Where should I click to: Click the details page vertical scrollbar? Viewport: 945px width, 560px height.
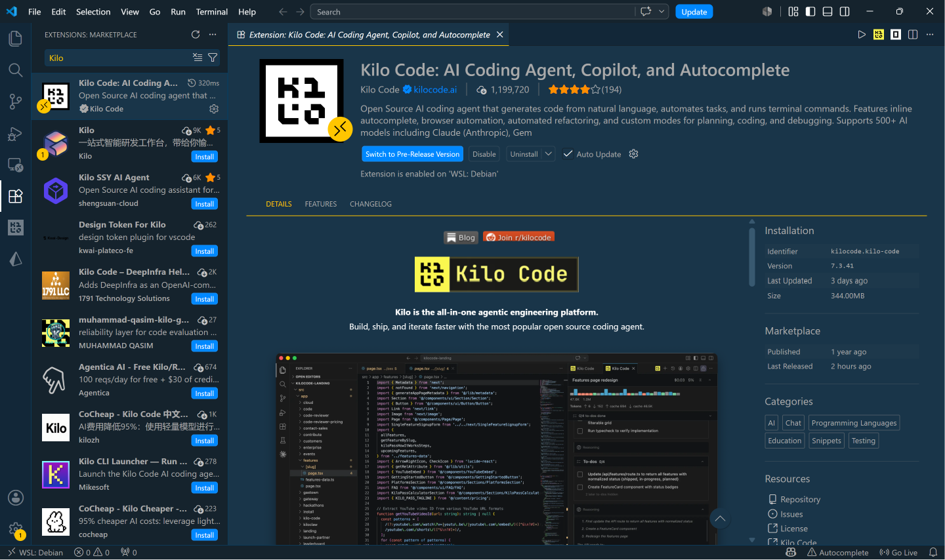pos(752,256)
